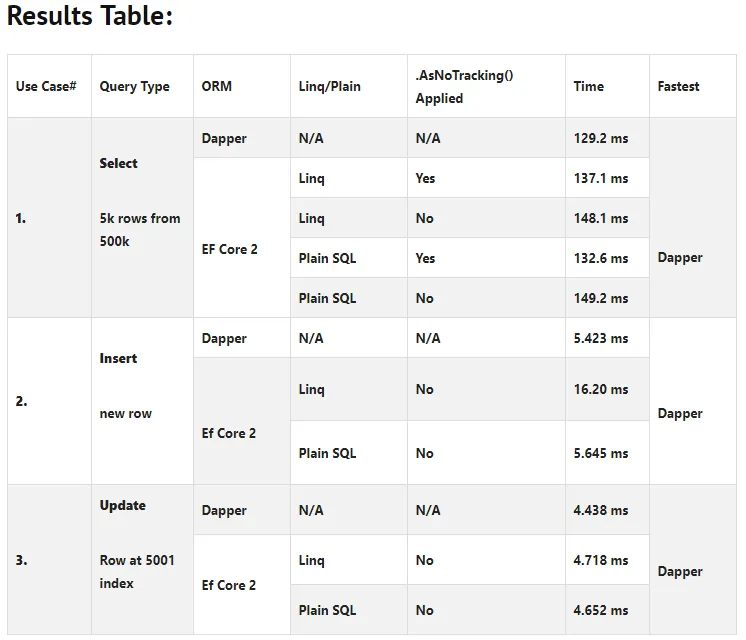Click the "ORM" column header

point(216,87)
